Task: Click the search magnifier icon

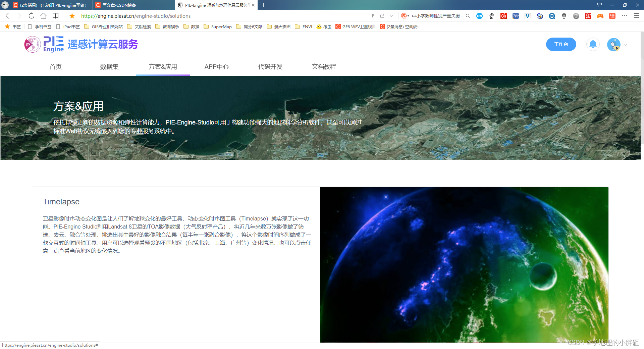Action: [468, 16]
